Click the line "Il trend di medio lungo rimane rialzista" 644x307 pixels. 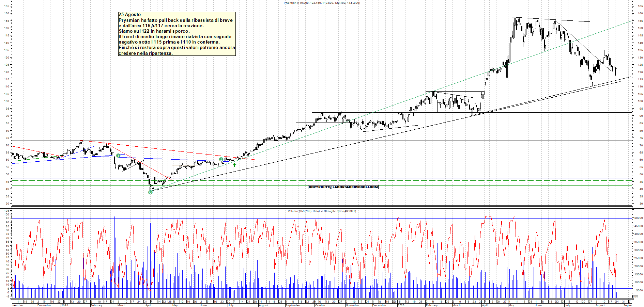pos(175,36)
